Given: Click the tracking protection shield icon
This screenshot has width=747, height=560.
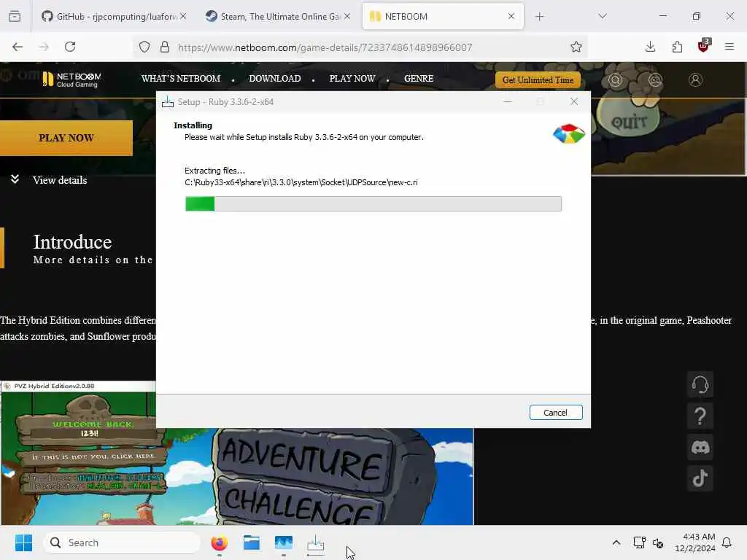Looking at the screenshot, I should (144, 47).
